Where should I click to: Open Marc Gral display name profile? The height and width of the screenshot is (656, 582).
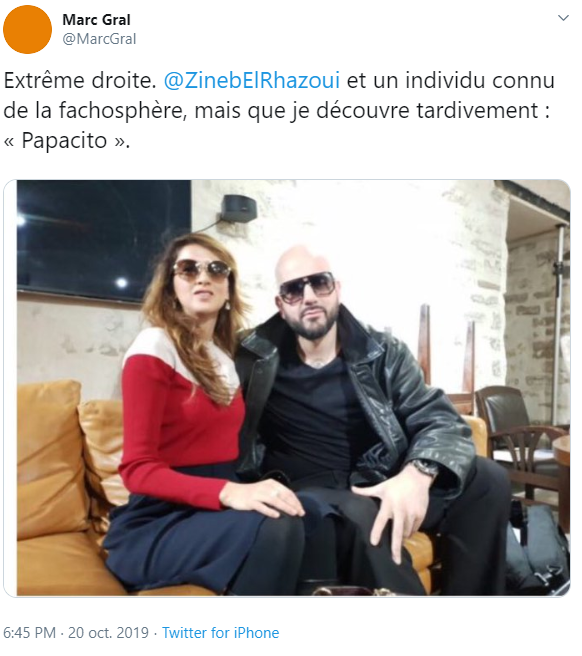[x=96, y=20]
